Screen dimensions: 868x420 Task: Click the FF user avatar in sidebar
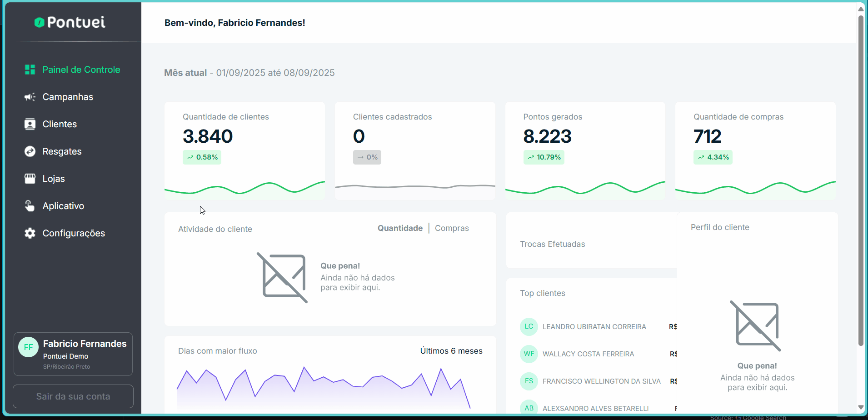coord(28,347)
